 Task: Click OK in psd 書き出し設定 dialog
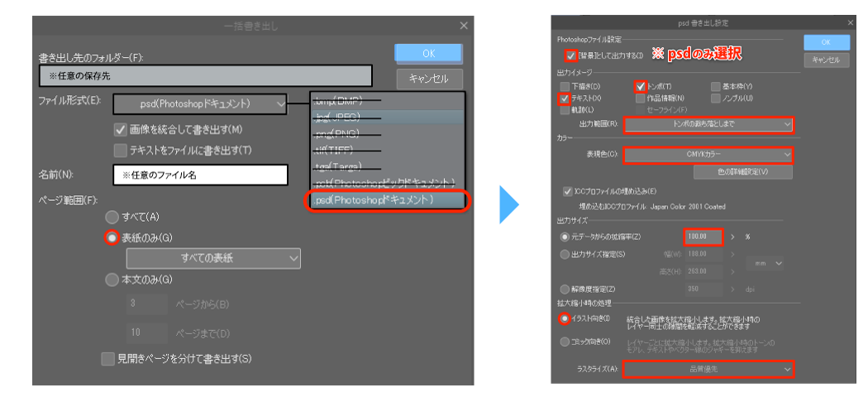pyautogui.click(x=827, y=42)
